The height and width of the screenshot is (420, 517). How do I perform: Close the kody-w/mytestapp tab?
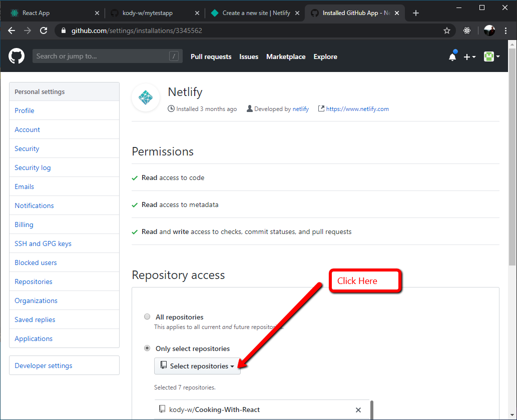pos(197,13)
